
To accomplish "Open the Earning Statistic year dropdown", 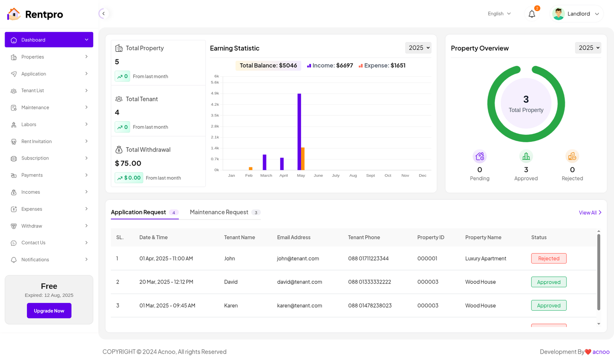I will (x=418, y=48).
